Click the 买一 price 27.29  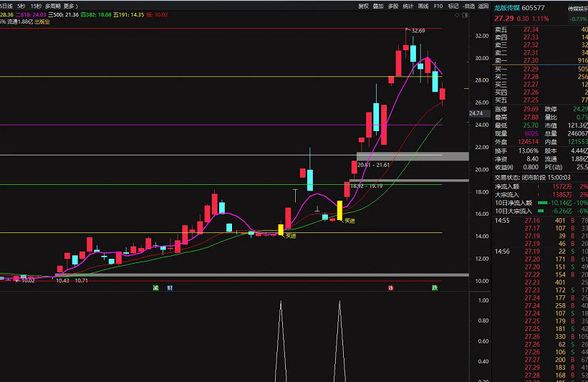(531, 69)
